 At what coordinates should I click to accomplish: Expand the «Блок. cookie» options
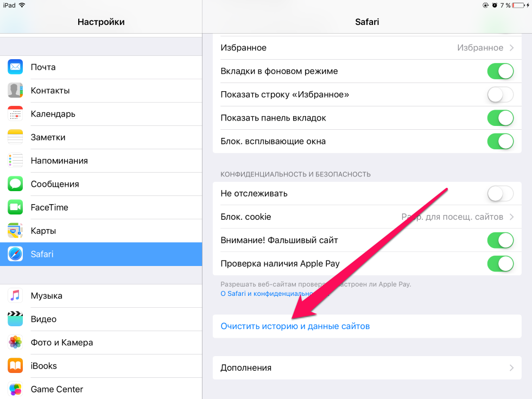click(x=367, y=217)
